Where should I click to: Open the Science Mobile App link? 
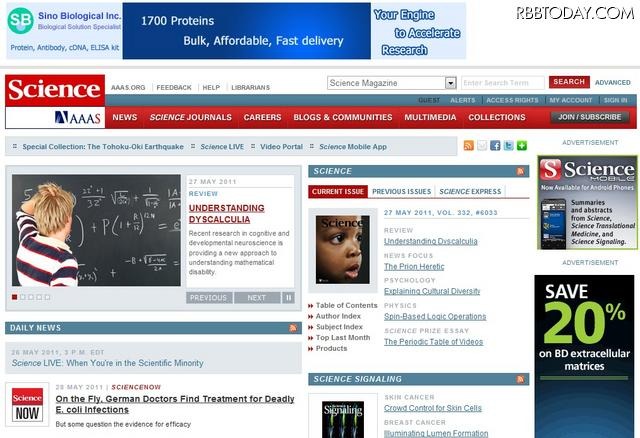pyautogui.click(x=353, y=147)
